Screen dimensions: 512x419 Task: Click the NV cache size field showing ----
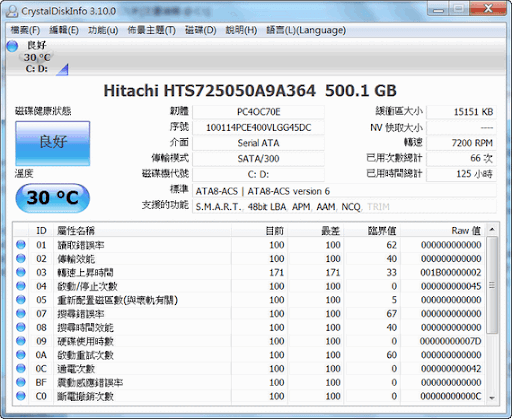point(461,128)
